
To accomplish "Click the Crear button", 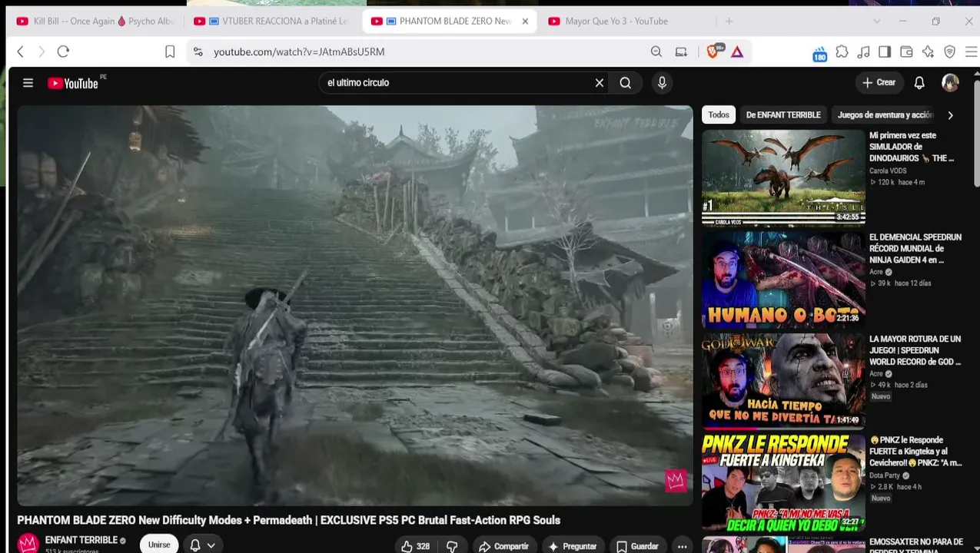I will tap(879, 83).
